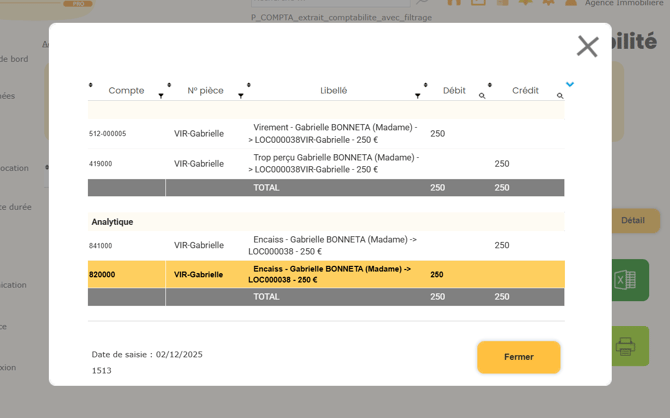670x418 pixels.
Task: Open the Libellé column filter funnel
Action: (x=418, y=96)
